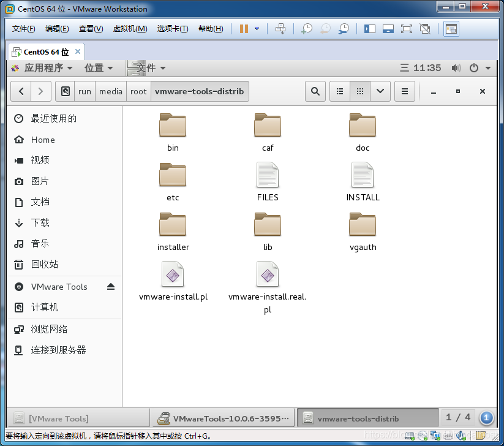
Task: Select the FILES text file
Action: [x=268, y=182]
